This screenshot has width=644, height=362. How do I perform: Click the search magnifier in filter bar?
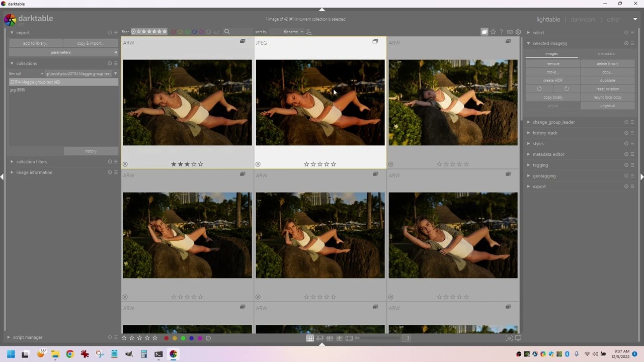[227, 32]
